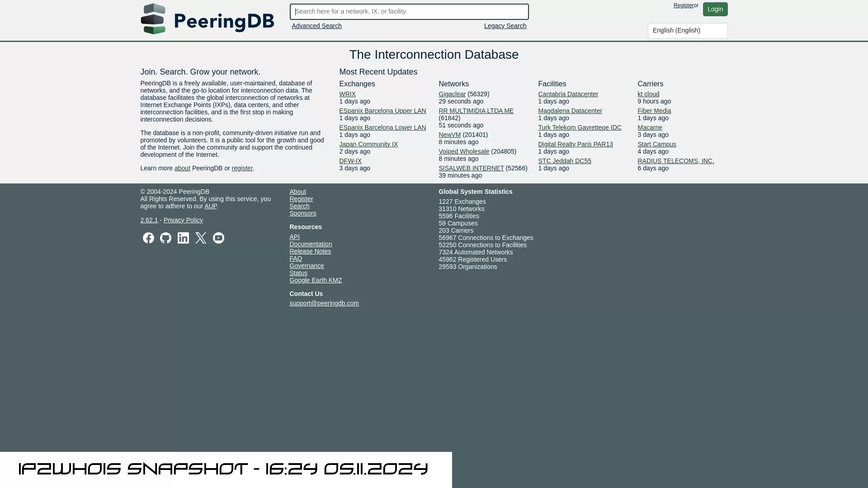The height and width of the screenshot is (488, 868).
Task: Open the Documentation resource link
Action: tap(311, 244)
